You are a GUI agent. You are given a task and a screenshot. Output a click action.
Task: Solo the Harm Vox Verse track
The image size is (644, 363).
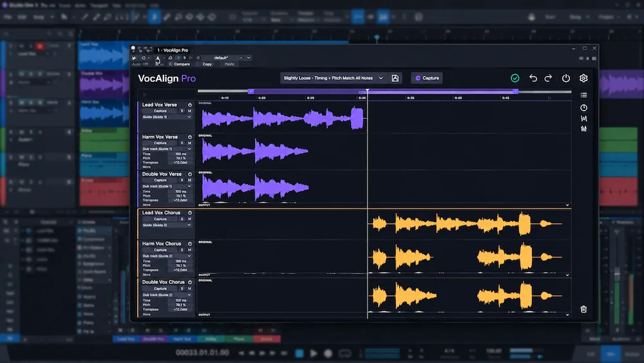182,143
